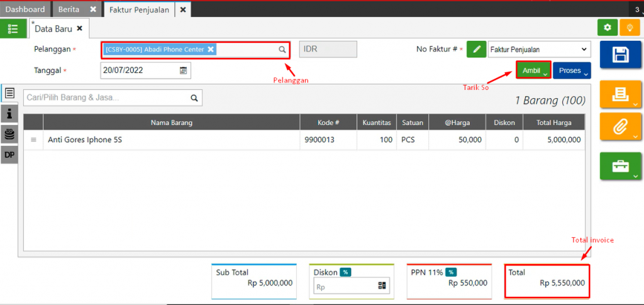Screen dimensions: 644x305
Task: Click the price cell 50,000
Action: [x=458, y=140]
